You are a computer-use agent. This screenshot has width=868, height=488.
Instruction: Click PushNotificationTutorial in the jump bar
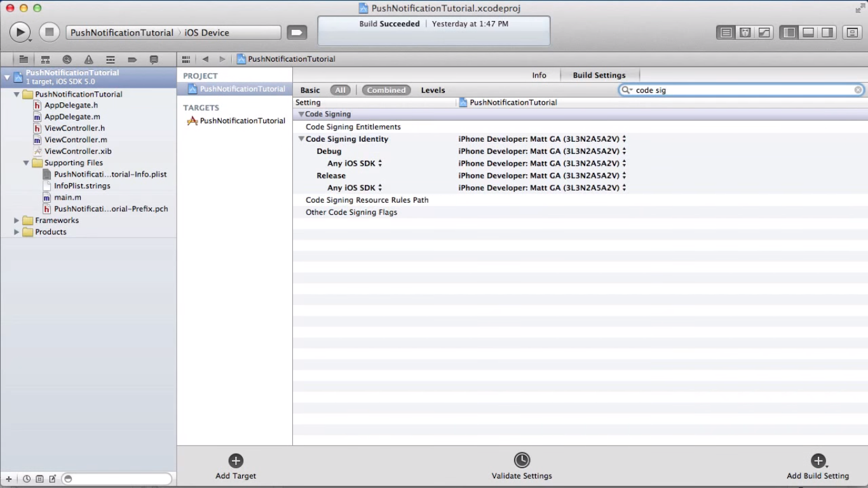coord(286,59)
